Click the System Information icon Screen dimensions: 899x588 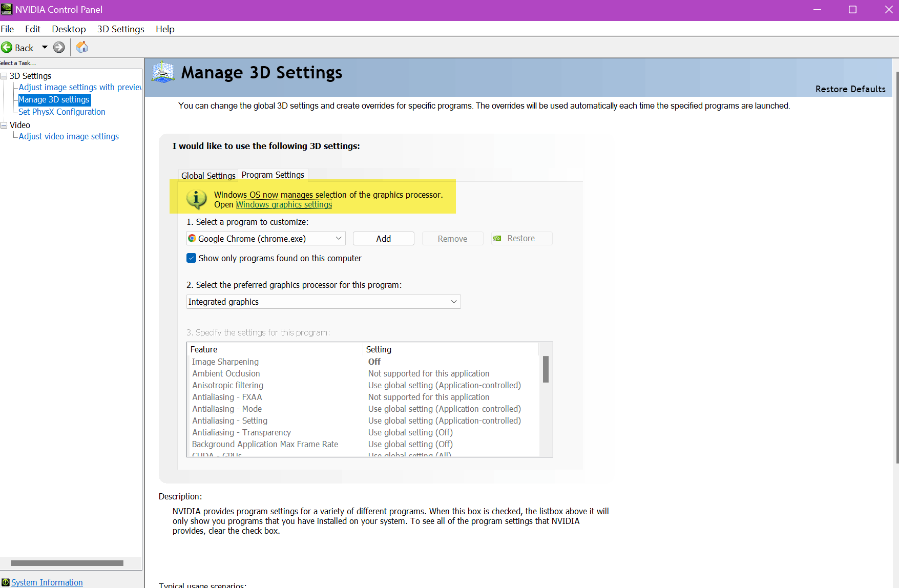pyautogui.click(x=5, y=582)
